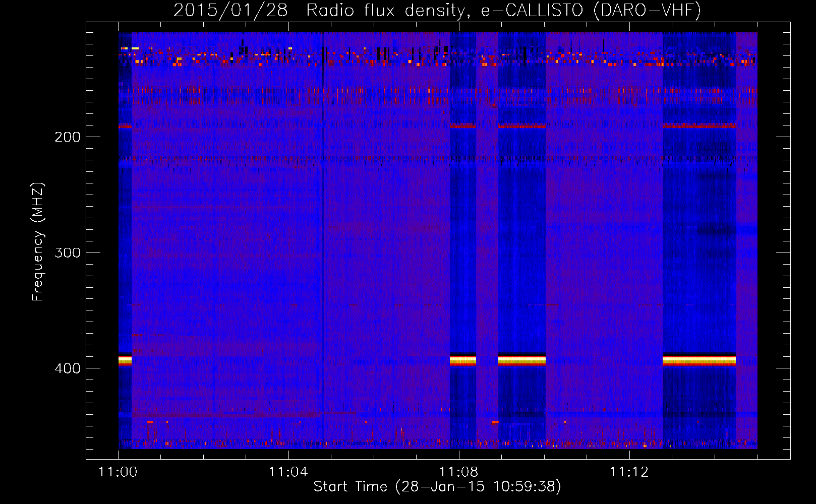816x504 pixels.
Task: Click the 11:12 time tick label
Action: (629, 472)
